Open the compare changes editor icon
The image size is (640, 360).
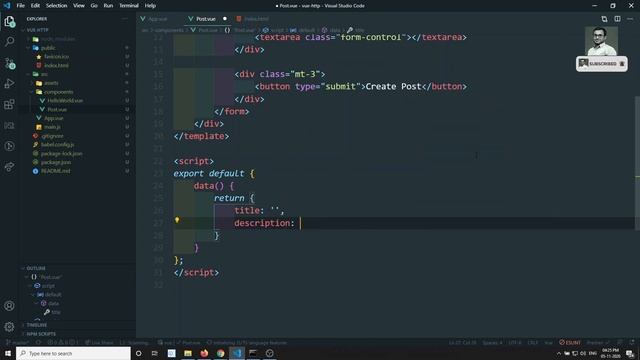click(x=604, y=19)
